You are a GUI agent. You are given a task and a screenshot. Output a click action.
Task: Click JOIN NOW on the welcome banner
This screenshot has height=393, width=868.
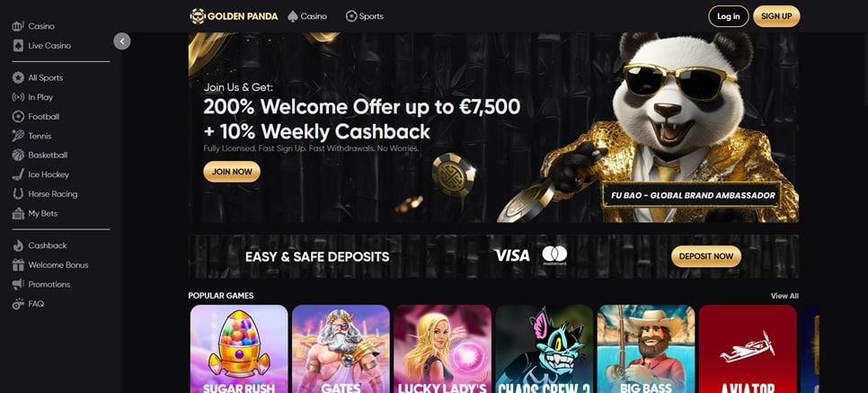[x=232, y=172]
